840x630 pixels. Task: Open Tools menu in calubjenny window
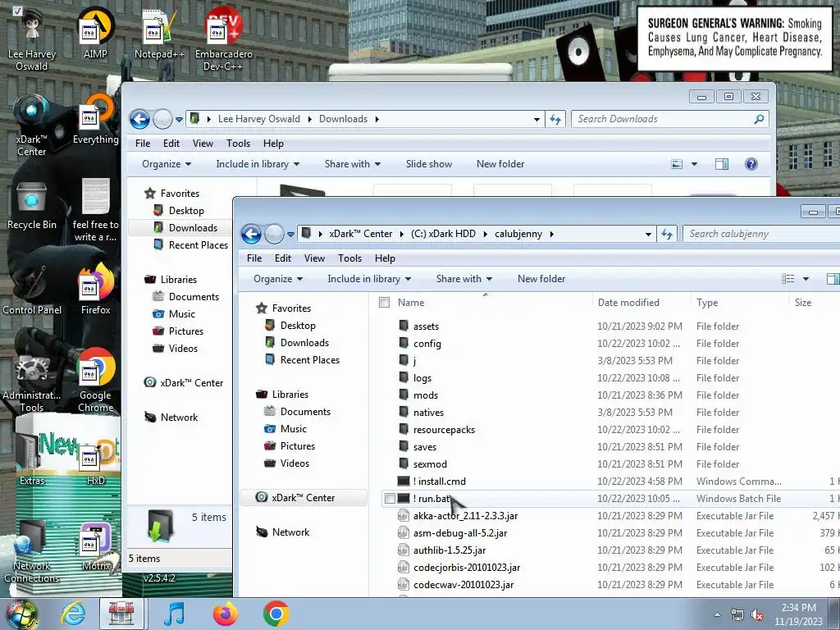click(349, 258)
